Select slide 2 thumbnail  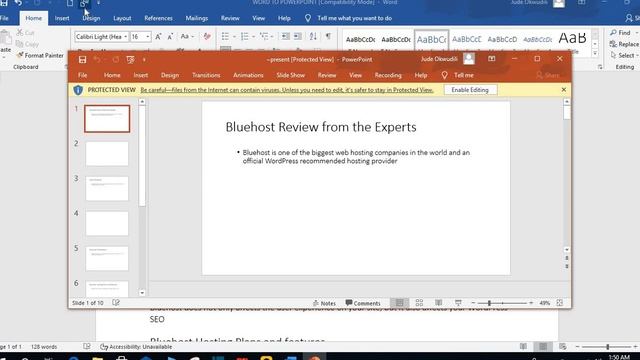point(107,154)
